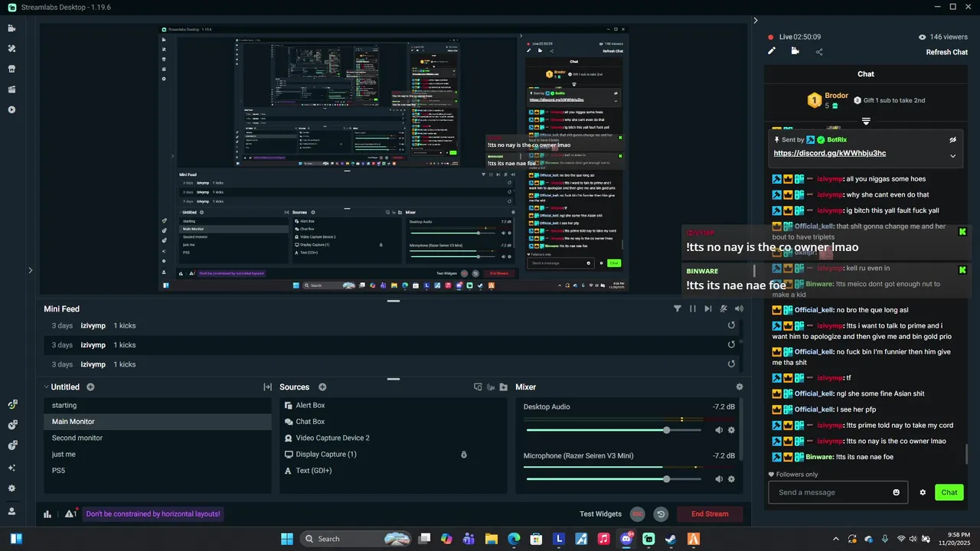Replay the first izivymp kicks event
The height and width of the screenshot is (551, 980).
point(731,325)
